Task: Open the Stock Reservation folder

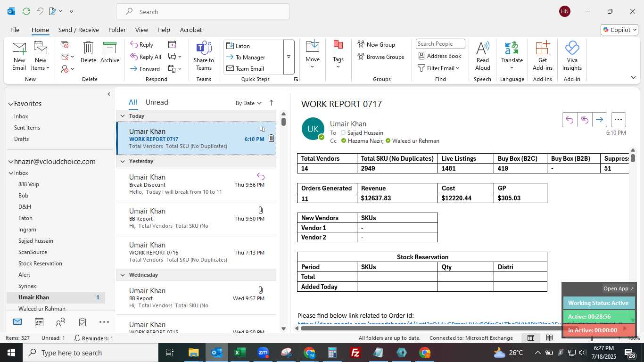Action: [x=40, y=263]
